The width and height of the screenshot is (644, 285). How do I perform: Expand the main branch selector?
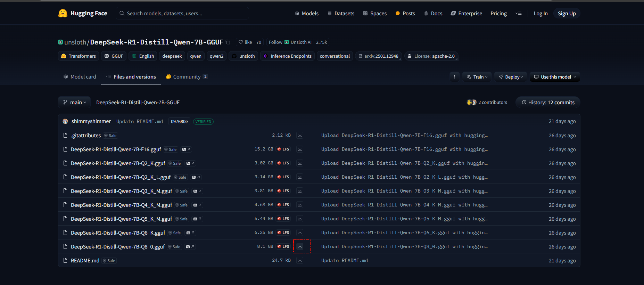74,102
